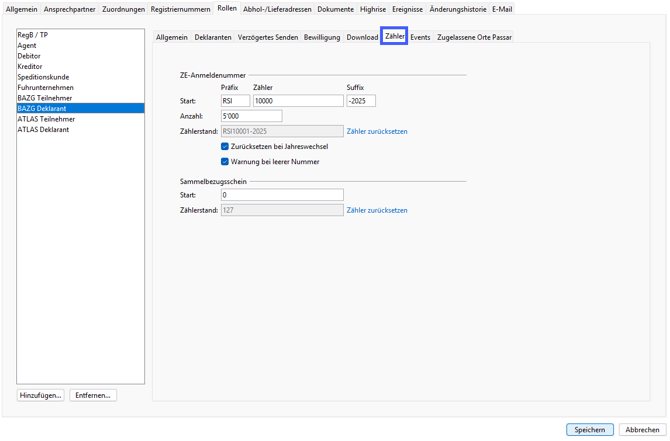
Task: Click the Hinzufügen... button
Action: [40, 395]
